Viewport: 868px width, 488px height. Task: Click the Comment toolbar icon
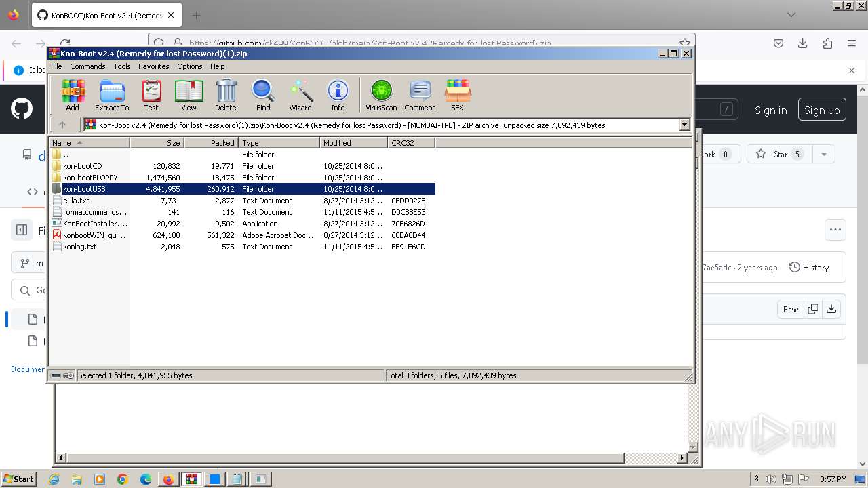420,95
